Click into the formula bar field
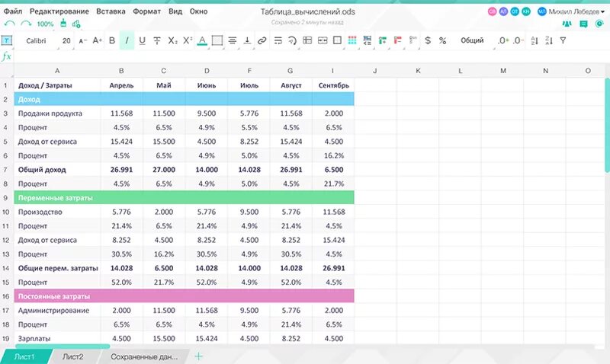The image size is (610, 364). click(x=311, y=56)
